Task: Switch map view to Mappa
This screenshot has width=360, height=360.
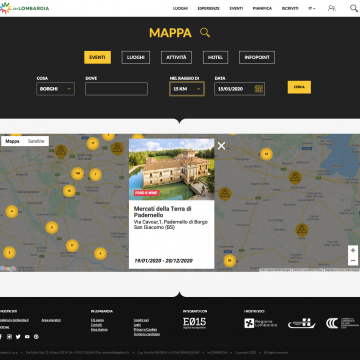Action: (x=12, y=141)
